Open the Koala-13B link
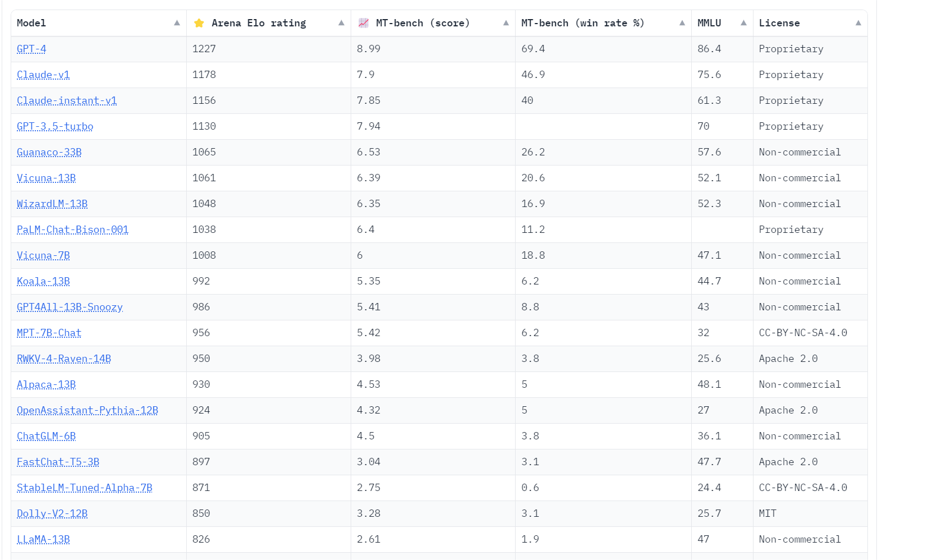Image resolution: width=928 pixels, height=560 pixels. 43,281
